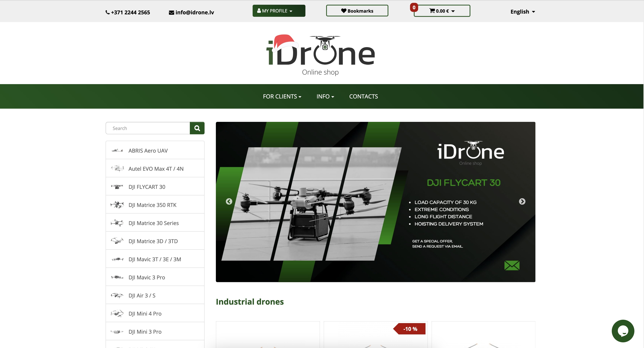Click the green envelope icon in banner

coord(512,265)
